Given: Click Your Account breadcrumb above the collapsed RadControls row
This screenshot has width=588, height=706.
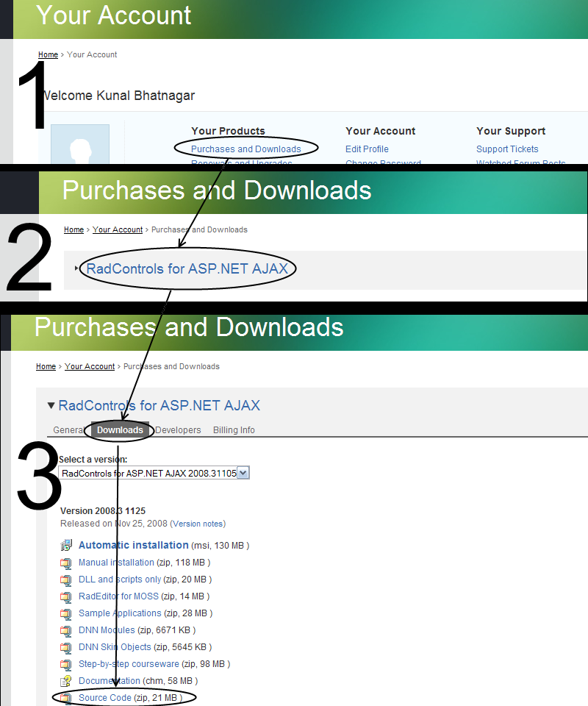Looking at the screenshot, I should (118, 229).
